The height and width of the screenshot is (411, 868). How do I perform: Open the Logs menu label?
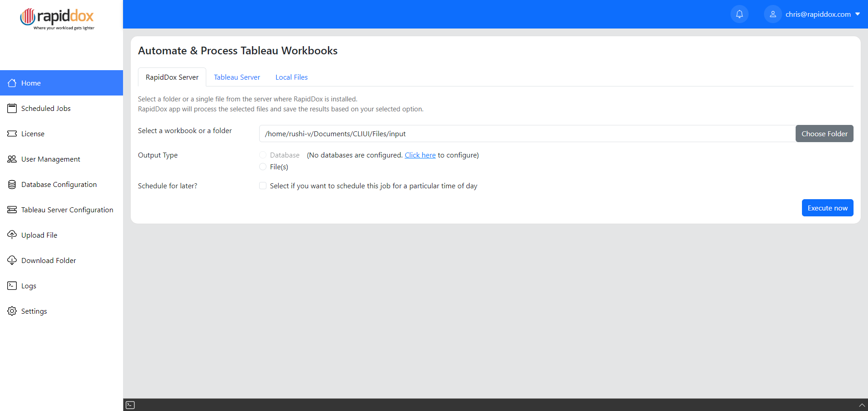click(28, 286)
